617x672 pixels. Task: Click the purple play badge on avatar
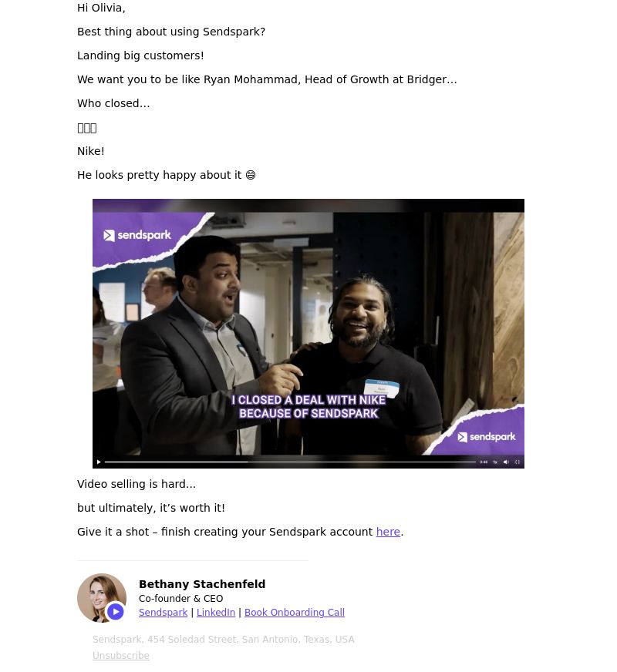tap(116, 612)
